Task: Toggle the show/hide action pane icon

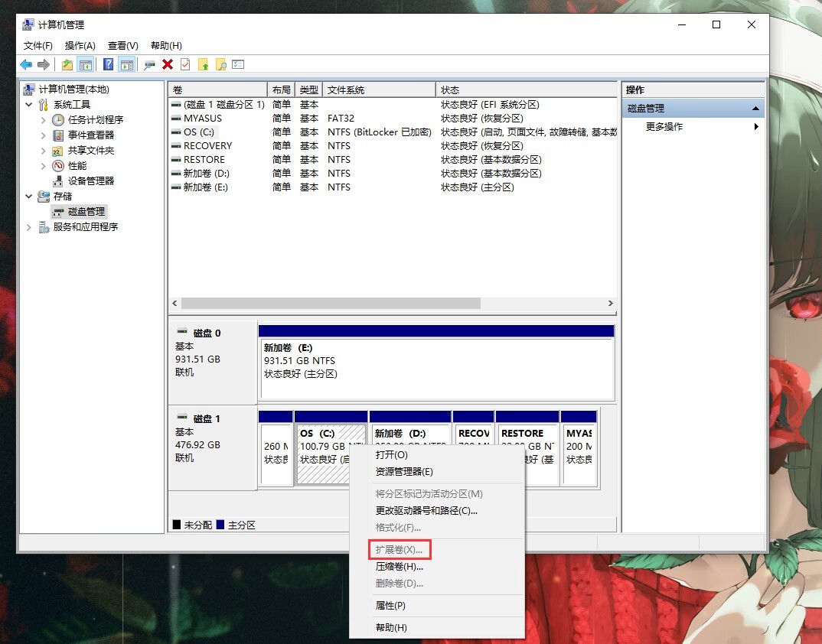Action: point(127,64)
